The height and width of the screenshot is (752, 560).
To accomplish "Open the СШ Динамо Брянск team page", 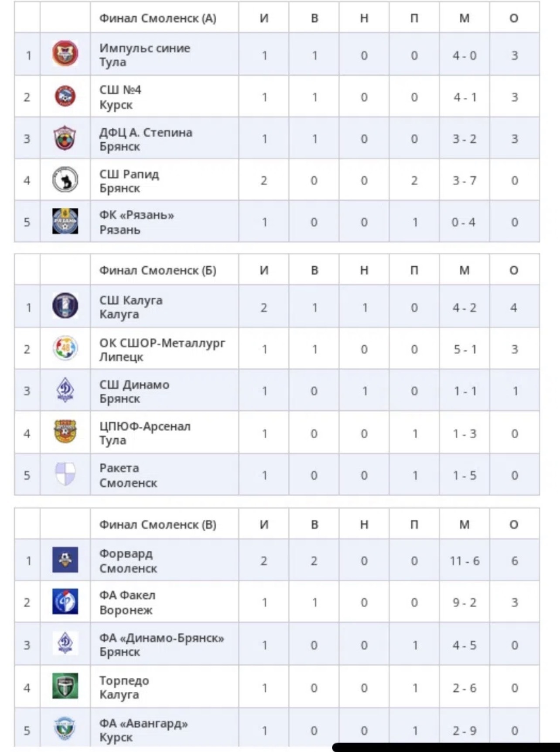I will [x=134, y=391].
